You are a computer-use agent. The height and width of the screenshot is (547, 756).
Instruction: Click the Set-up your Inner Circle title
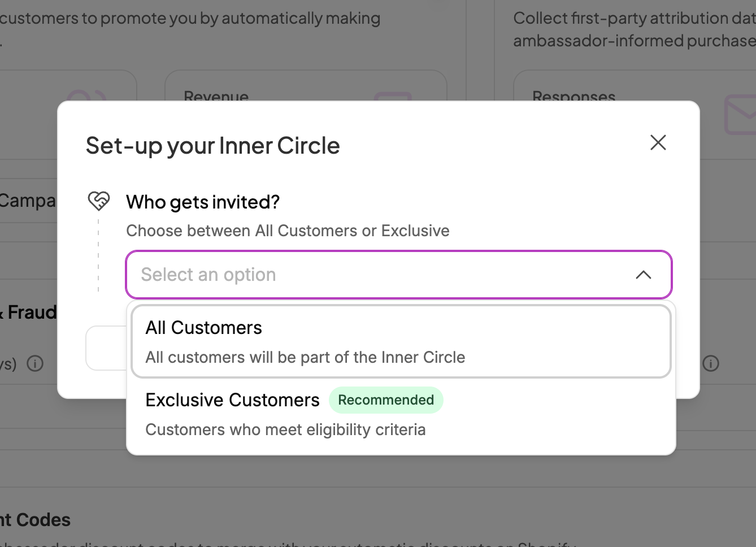pos(212,146)
